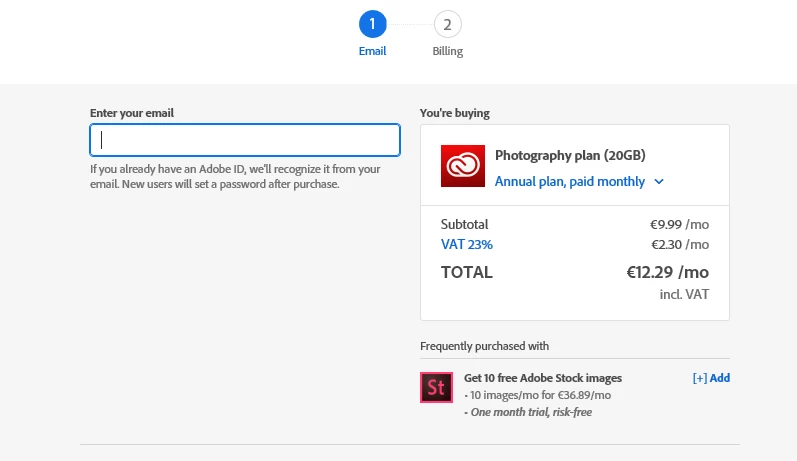Click the Subtotal €9.99 /mo value
Viewport: 797px width, 461px height.
click(x=679, y=224)
